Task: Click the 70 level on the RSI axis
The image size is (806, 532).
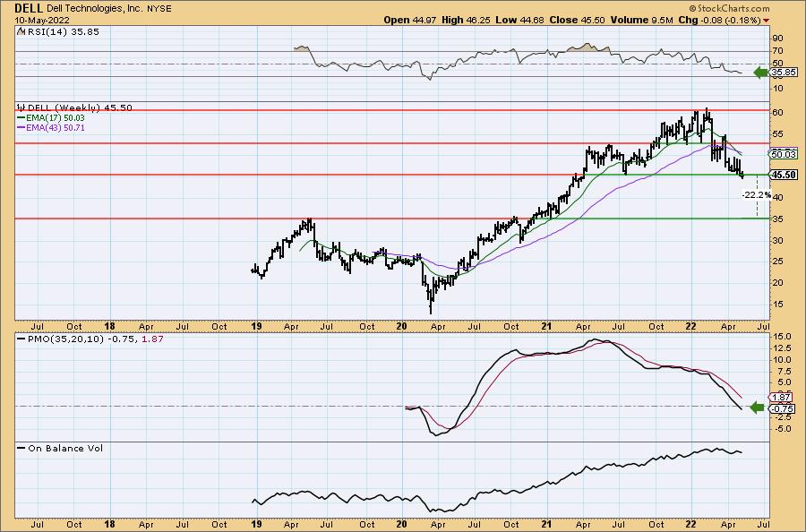Action: tap(777, 51)
